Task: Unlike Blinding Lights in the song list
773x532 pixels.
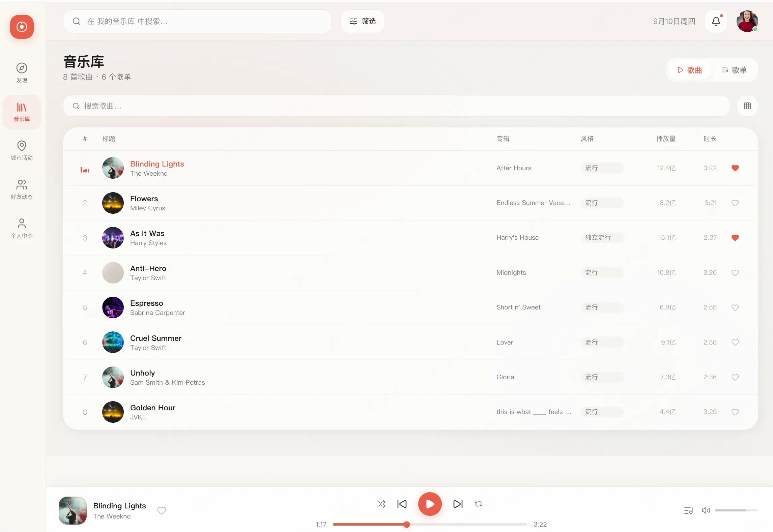Action: tap(735, 168)
